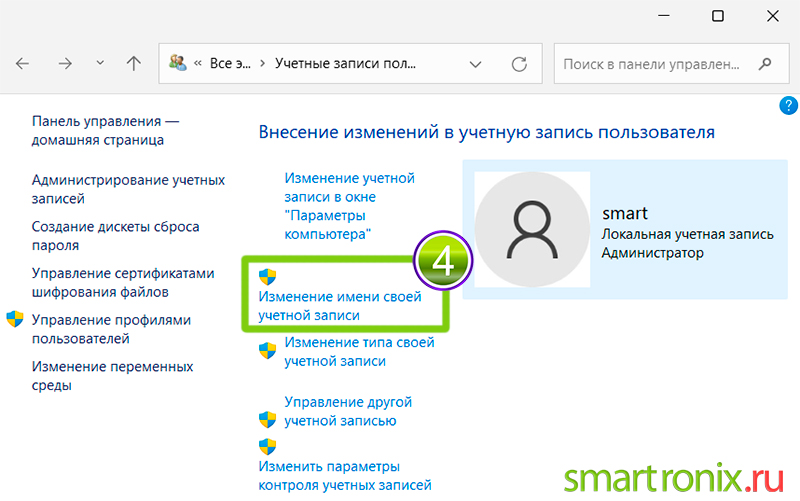
Task: Go forward with the right arrow
Action: (65, 64)
